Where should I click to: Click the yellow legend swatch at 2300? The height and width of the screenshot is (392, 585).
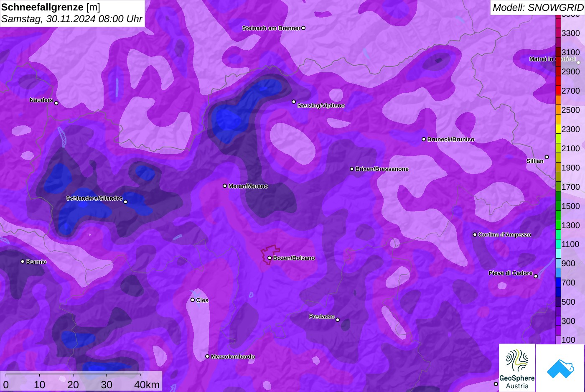pos(558,129)
